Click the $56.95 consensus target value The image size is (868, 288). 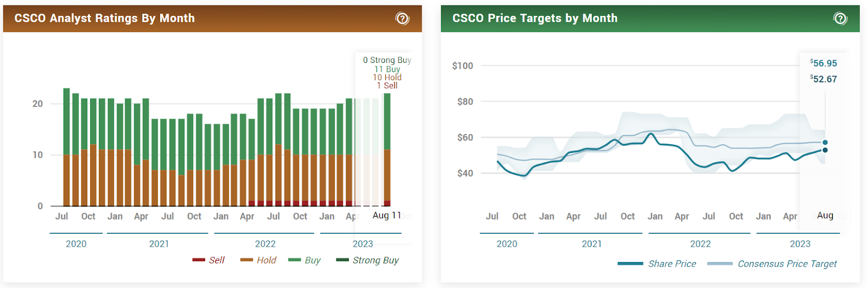click(x=824, y=63)
